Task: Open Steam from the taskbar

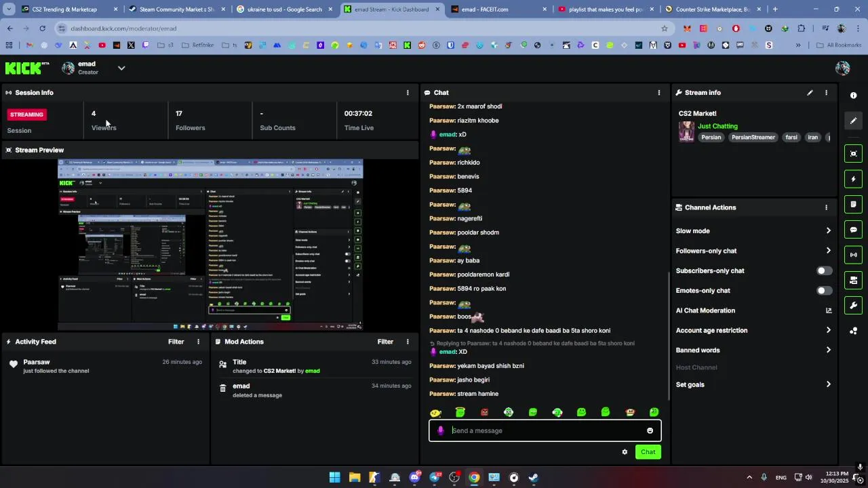Action: click(533, 477)
